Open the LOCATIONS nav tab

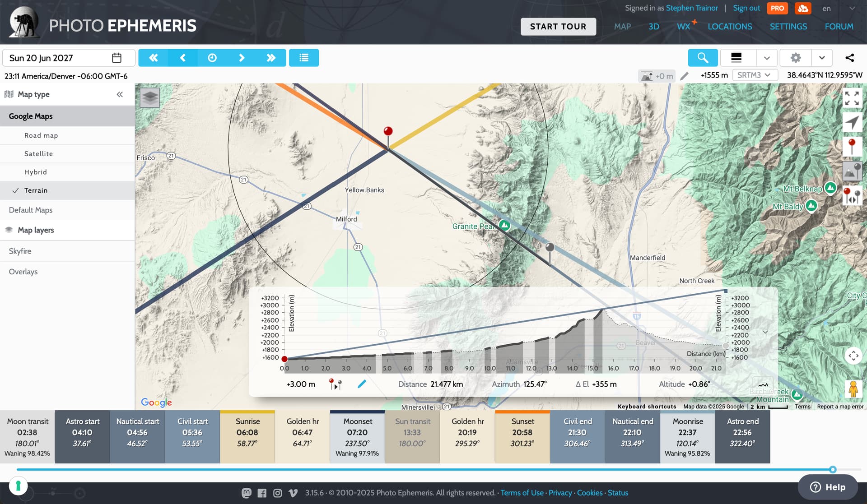tap(730, 27)
